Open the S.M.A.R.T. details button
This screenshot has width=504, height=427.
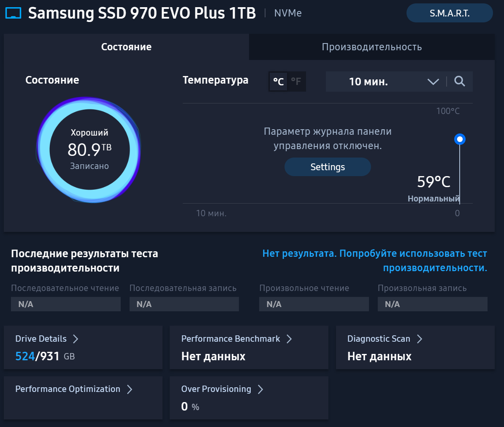pyautogui.click(x=450, y=13)
